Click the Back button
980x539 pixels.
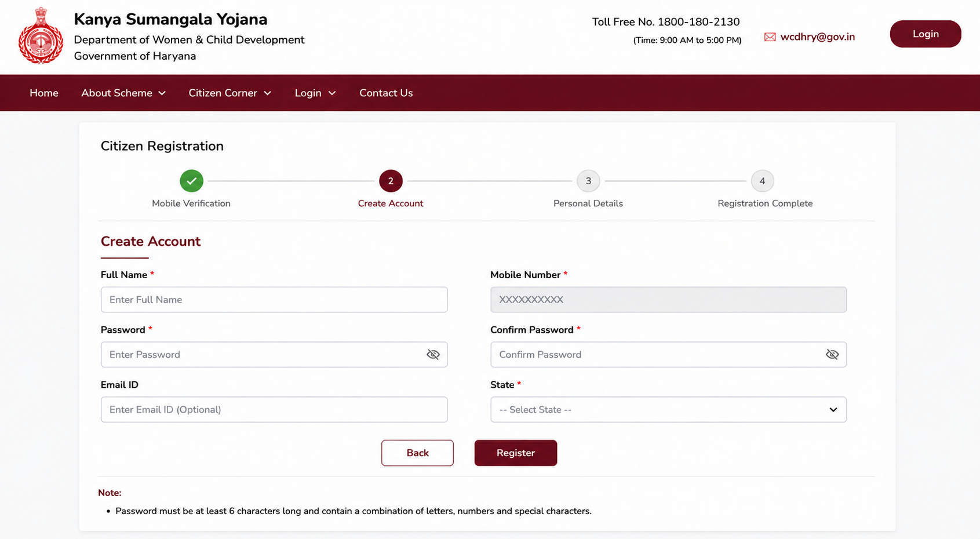click(417, 453)
